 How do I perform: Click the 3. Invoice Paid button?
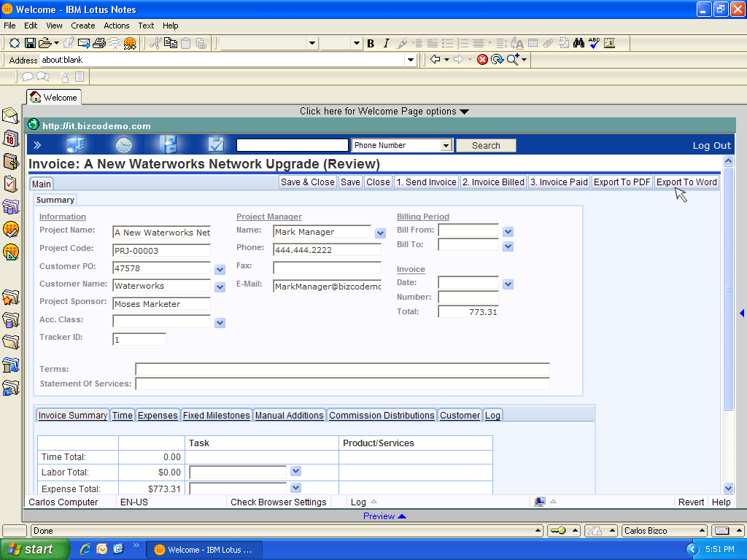(x=559, y=182)
